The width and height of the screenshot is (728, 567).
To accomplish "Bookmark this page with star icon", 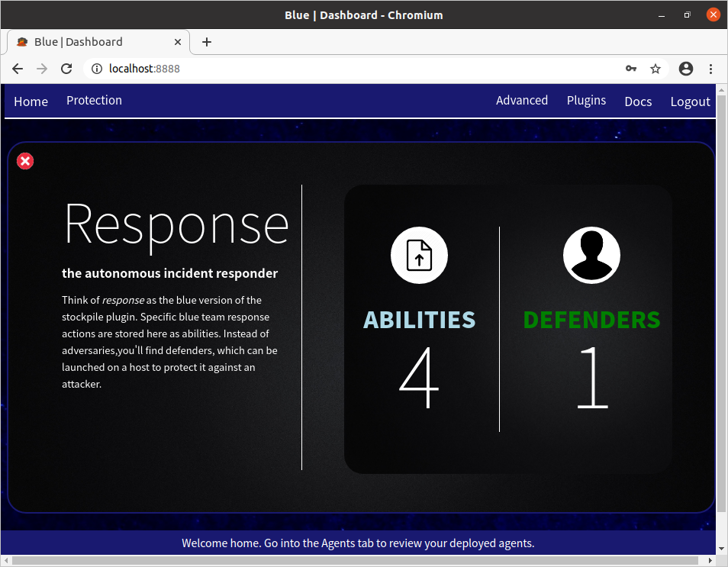I will (655, 69).
